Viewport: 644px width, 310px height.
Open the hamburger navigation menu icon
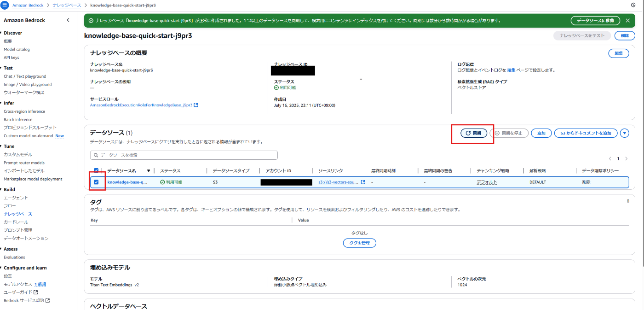click(5, 5)
